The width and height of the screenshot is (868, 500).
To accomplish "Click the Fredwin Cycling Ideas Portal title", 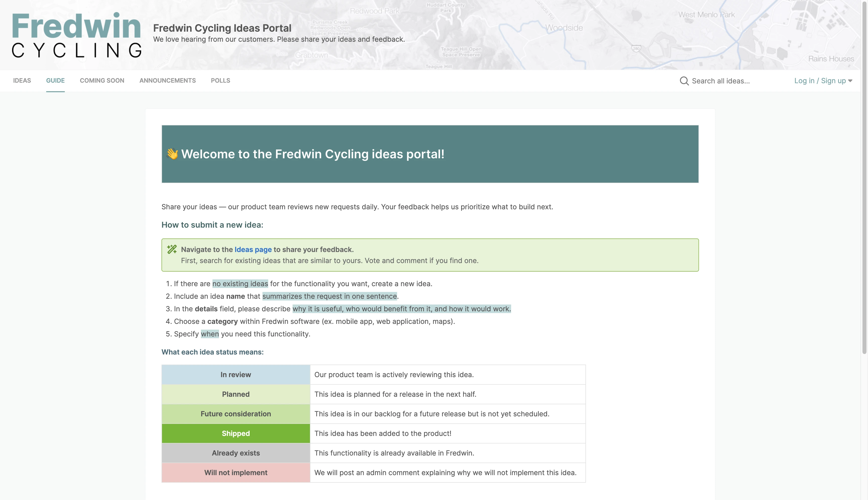I will click(222, 28).
